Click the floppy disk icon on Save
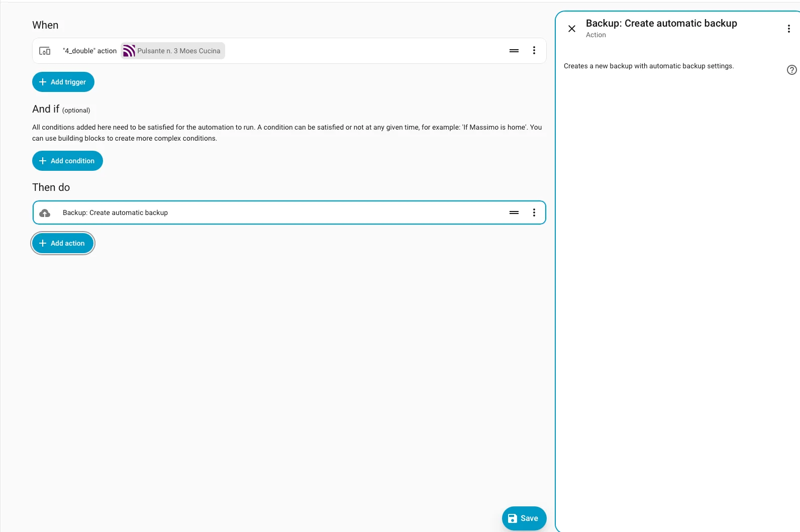Screen dimensions: 800x532 click(513, 518)
